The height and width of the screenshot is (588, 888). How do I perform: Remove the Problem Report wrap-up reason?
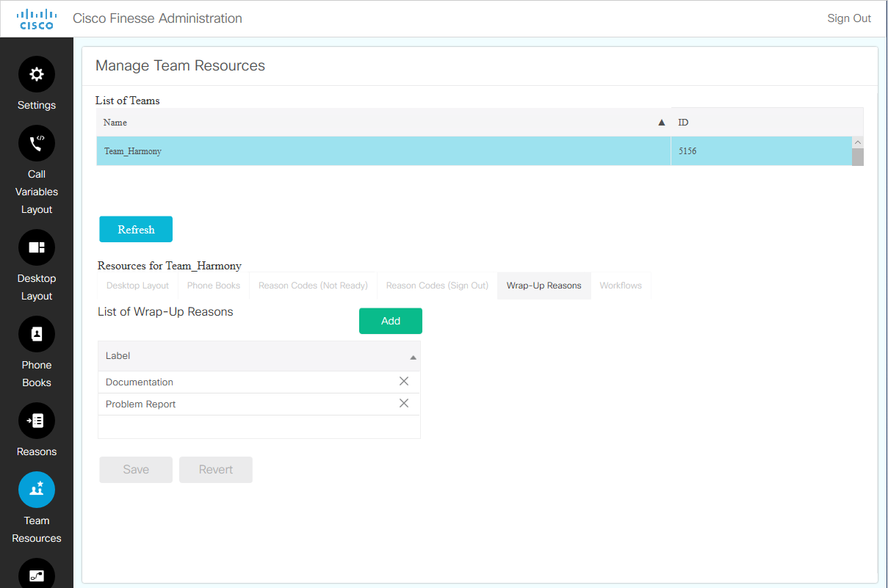click(x=404, y=403)
